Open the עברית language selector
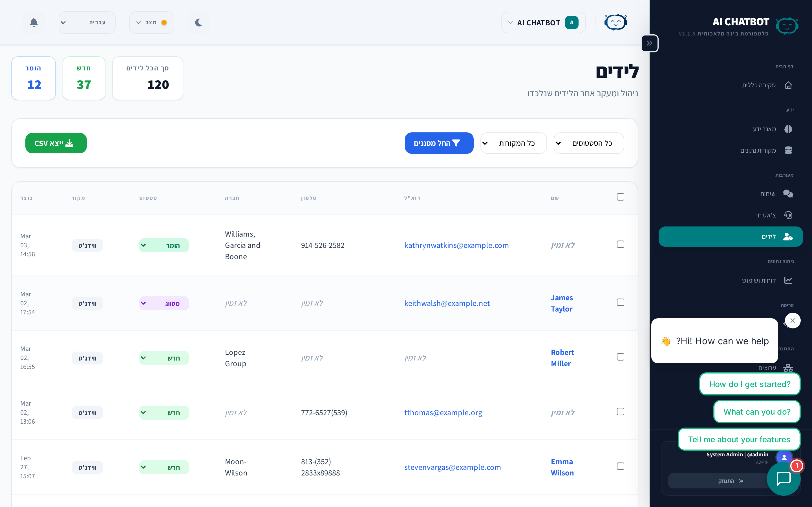812x507 pixels. 87,23
